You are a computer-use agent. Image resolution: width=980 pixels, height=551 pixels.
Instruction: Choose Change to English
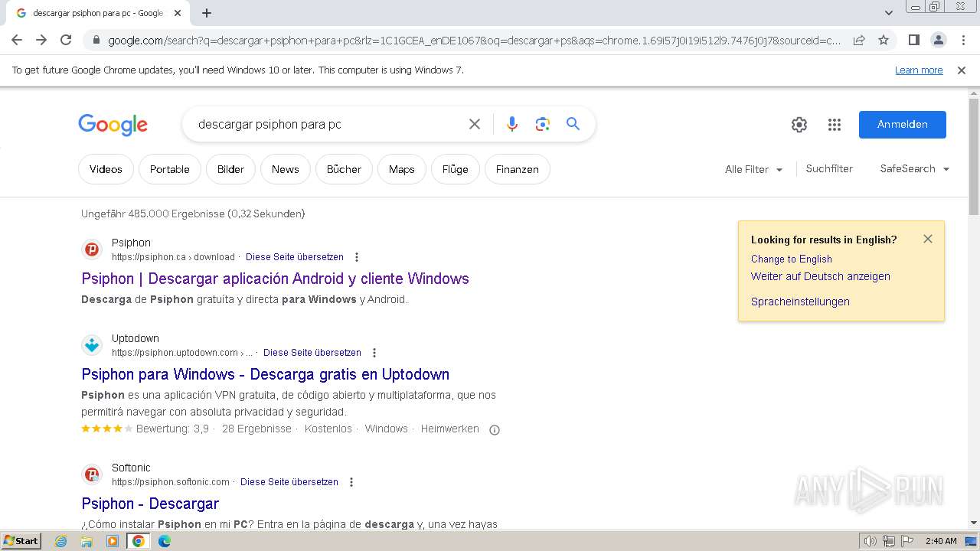[x=792, y=259]
